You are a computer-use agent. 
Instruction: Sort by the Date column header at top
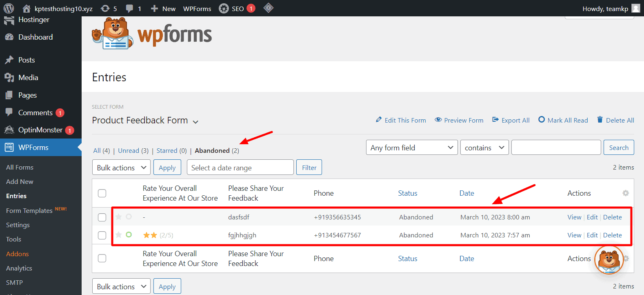click(x=466, y=193)
